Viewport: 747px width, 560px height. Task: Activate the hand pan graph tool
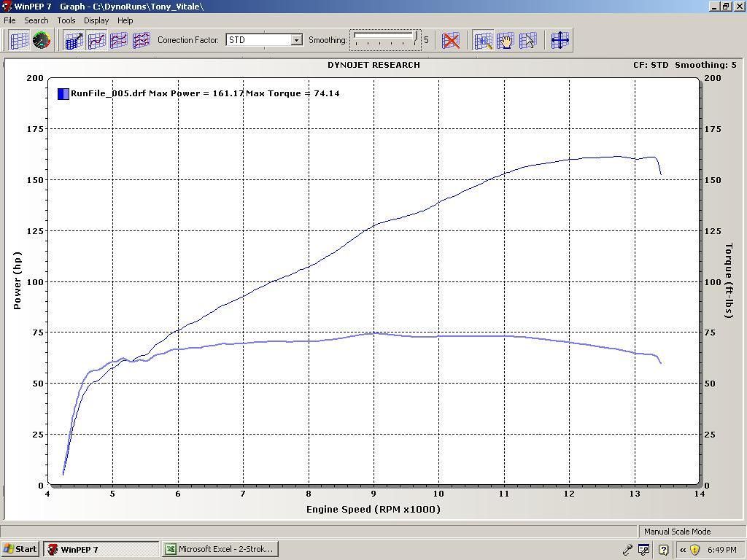[x=506, y=41]
